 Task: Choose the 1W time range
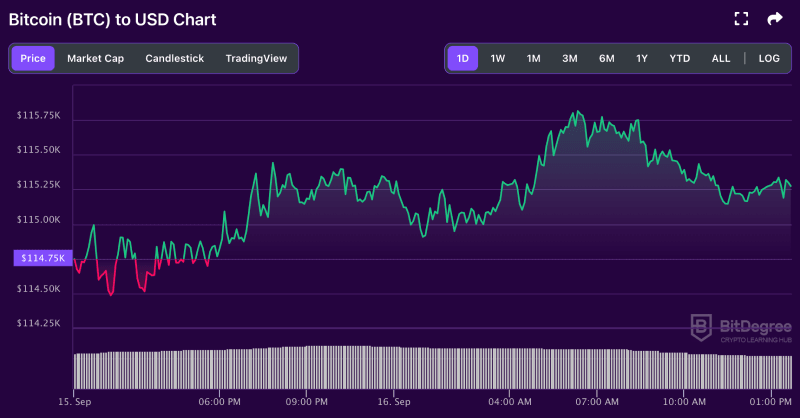497,58
